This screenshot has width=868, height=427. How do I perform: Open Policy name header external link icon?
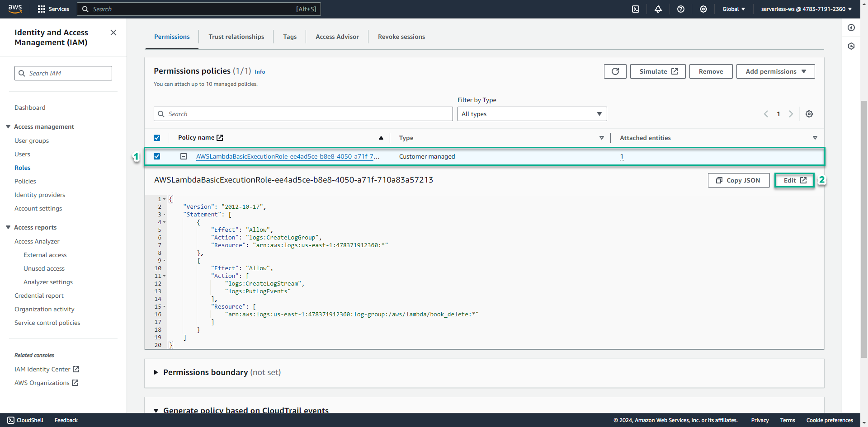click(220, 137)
